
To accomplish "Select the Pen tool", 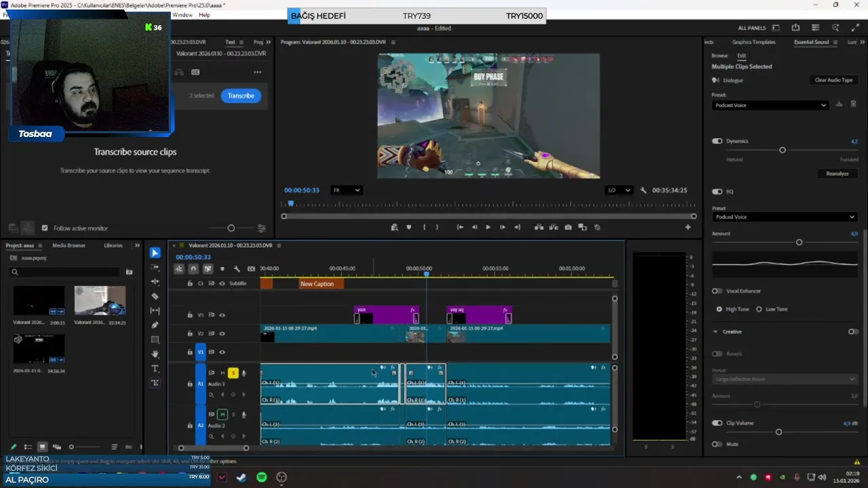I will (x=155, y=325).
